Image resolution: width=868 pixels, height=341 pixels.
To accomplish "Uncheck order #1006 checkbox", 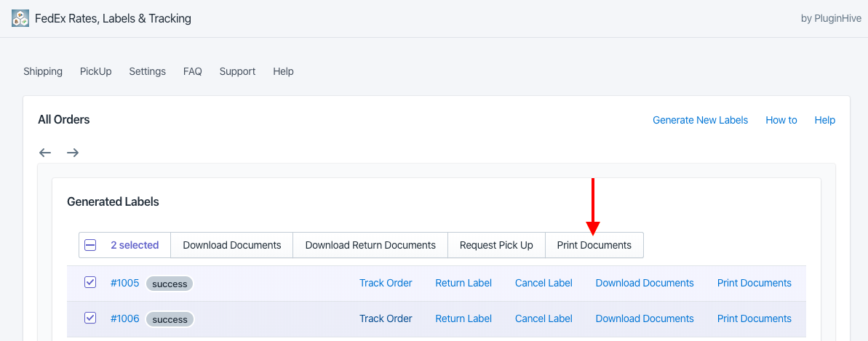I will (x=90, y=318).
